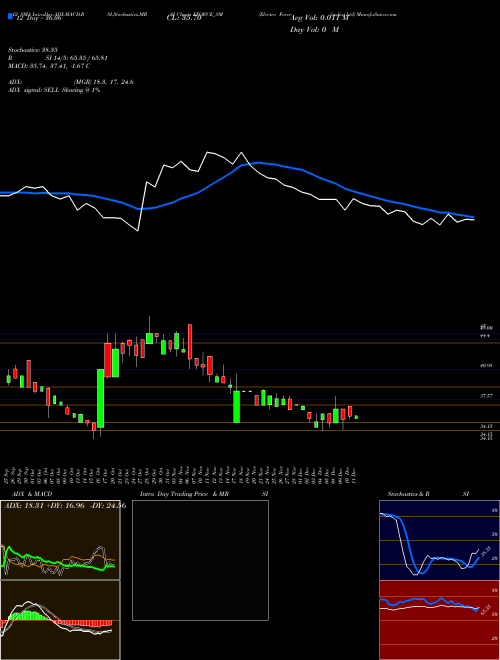Click the ADX indicator mini chart
Viewport: 500px width, 660px height.
pyautogui.click(x=60, y=540)
